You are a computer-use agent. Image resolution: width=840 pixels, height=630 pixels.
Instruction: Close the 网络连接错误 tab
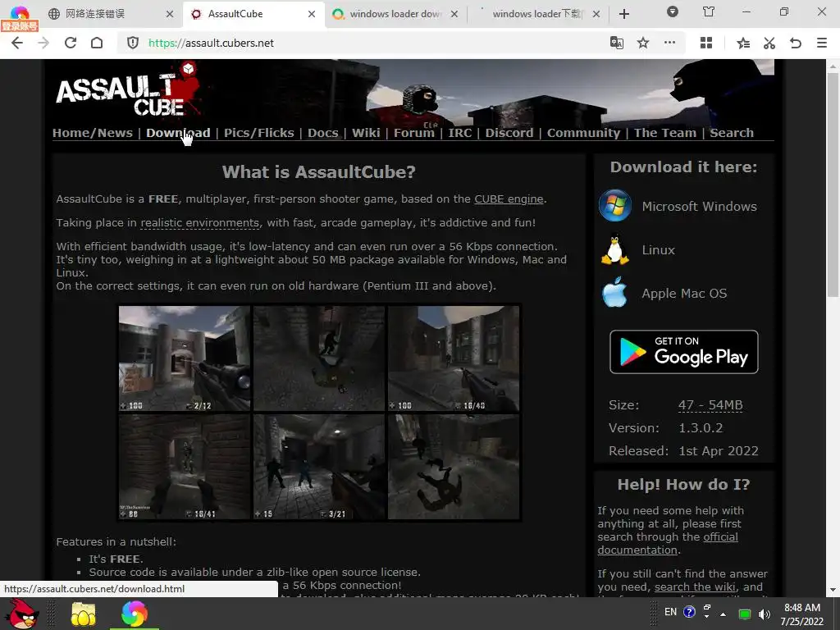[169, 14]
